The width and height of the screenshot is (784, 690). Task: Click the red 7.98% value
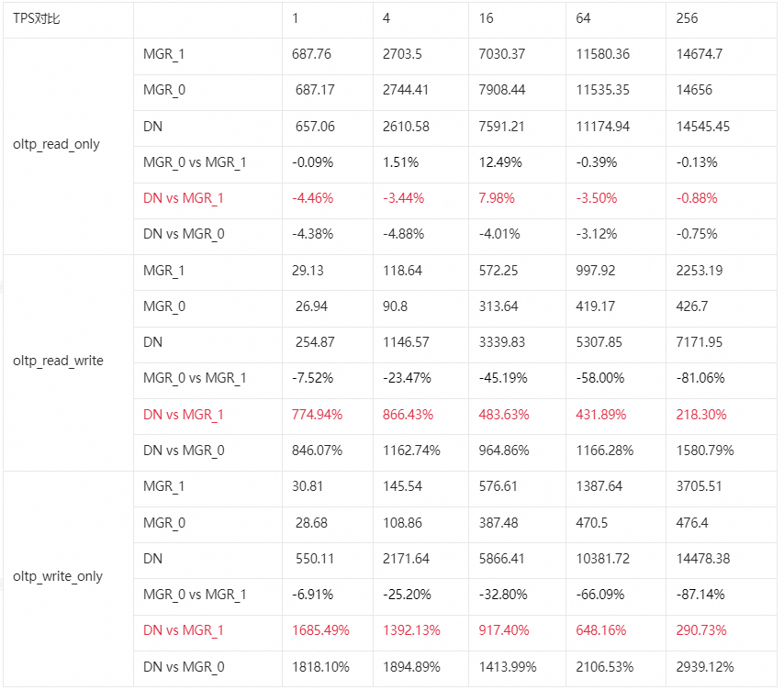(497, 198)
